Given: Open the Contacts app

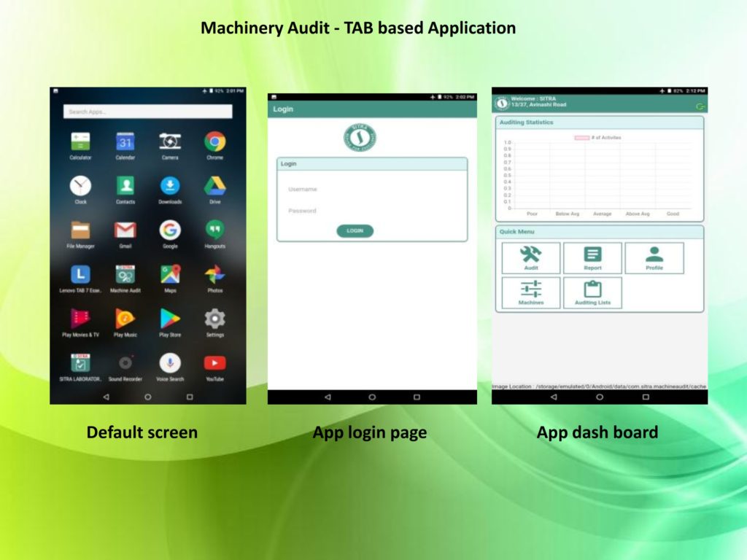Looking at the screenshot, I should pyautogui.click(x=125, y=186).
